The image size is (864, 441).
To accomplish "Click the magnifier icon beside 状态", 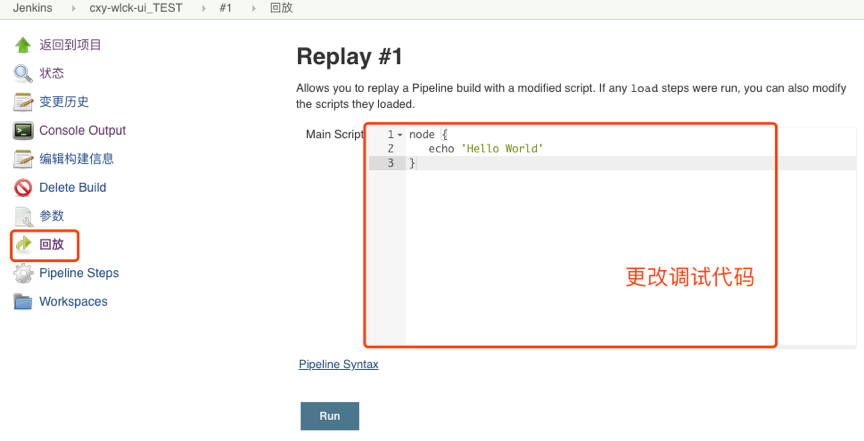I will [23, 73].
